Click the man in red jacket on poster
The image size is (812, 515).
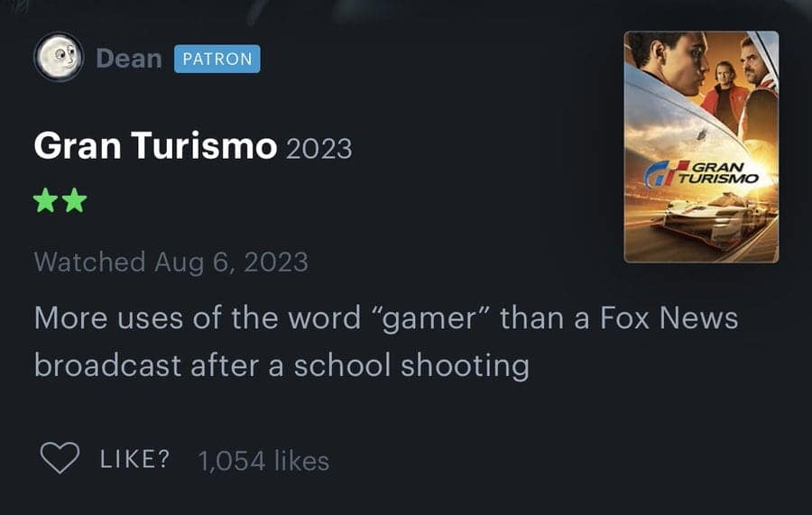725,96
